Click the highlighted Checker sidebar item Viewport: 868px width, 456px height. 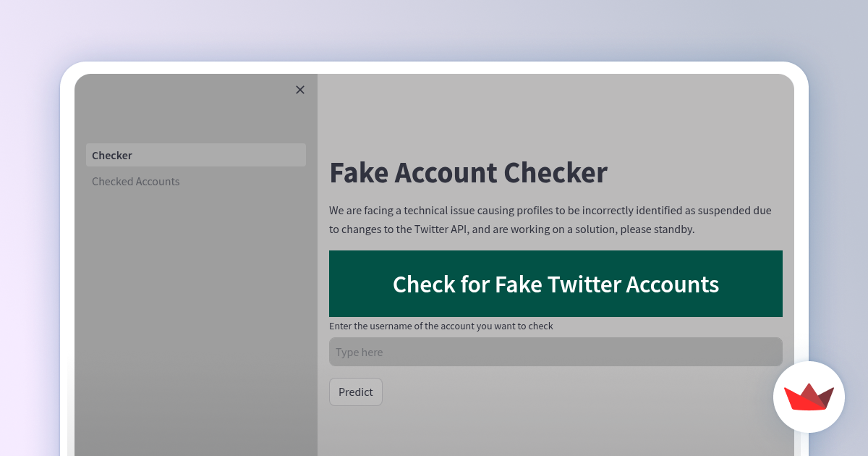pos(195,155)
